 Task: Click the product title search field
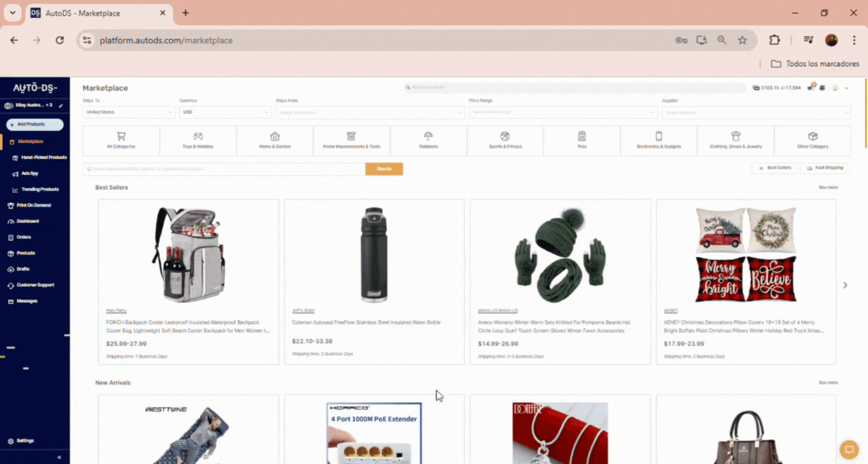tap(224, 169)
